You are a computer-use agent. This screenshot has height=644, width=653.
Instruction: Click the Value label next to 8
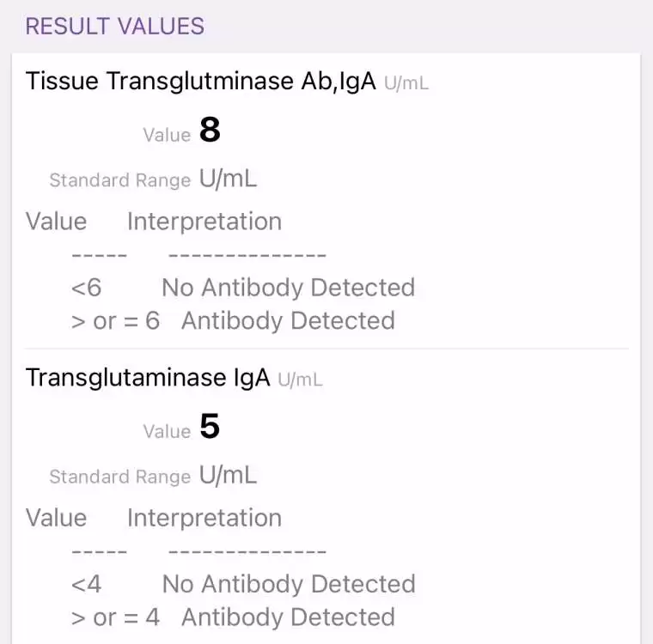tap(167, 136)
